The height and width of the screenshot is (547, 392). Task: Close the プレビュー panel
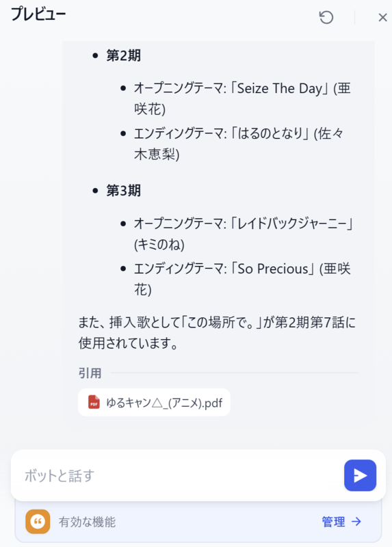click(382, 17)
